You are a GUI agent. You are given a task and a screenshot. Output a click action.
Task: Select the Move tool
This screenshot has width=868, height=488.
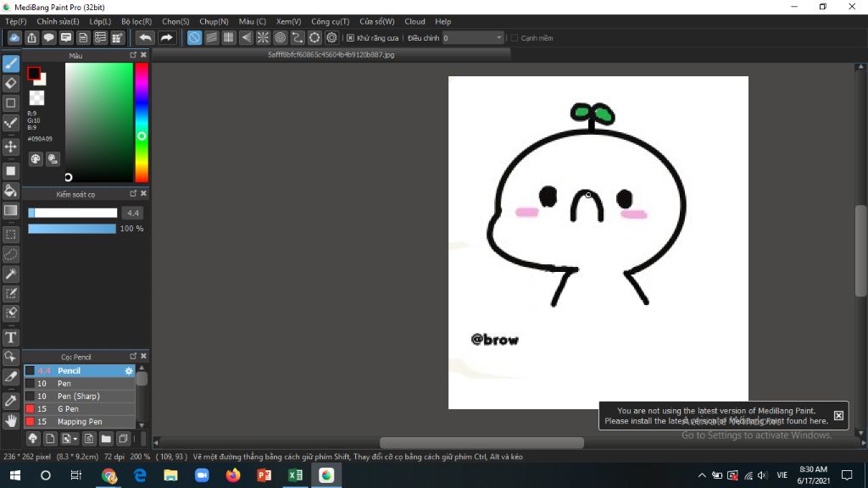[10, 147]
